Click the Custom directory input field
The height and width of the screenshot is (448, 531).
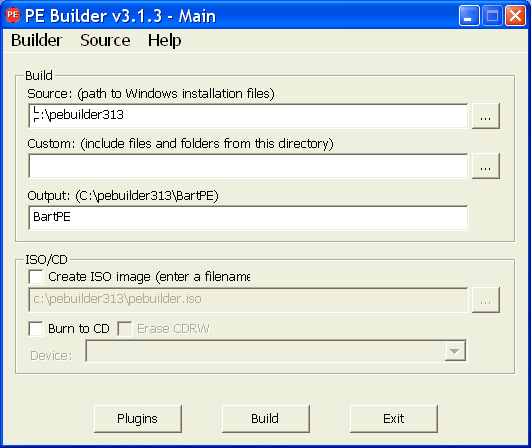(x=248, y=166)
